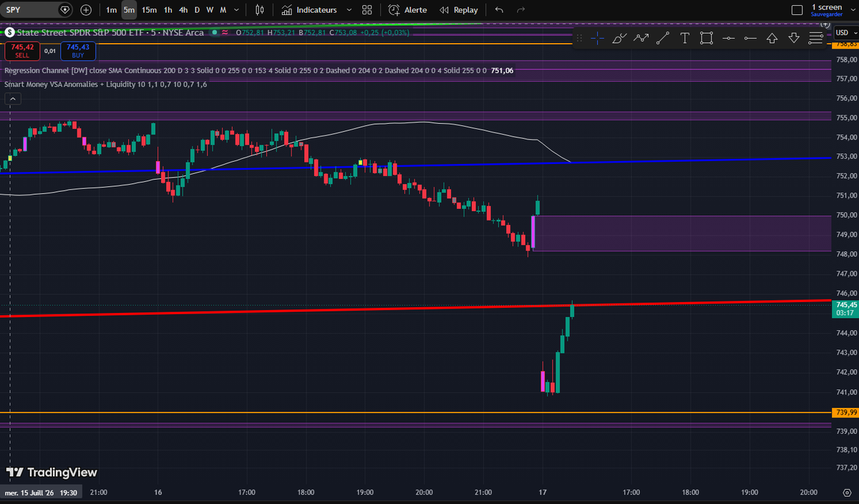Select the arrow up marker tool
Viewport: 859px width, 504px height.
(x=772, y=38)
